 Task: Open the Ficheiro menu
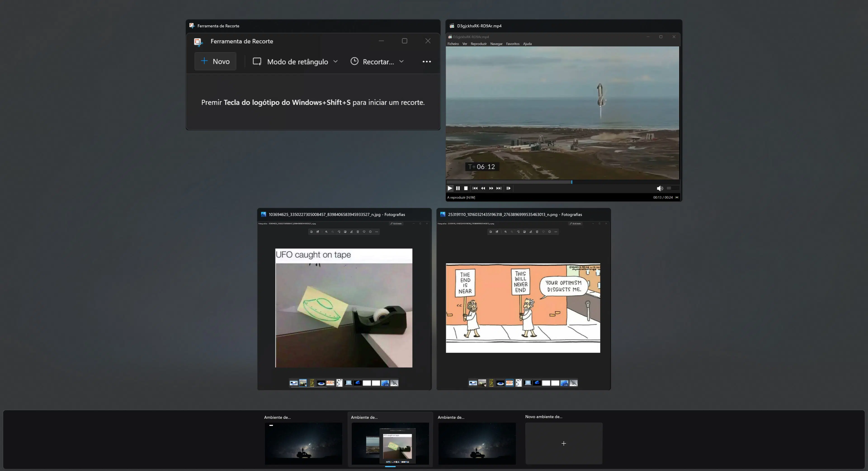coord(453,44)
